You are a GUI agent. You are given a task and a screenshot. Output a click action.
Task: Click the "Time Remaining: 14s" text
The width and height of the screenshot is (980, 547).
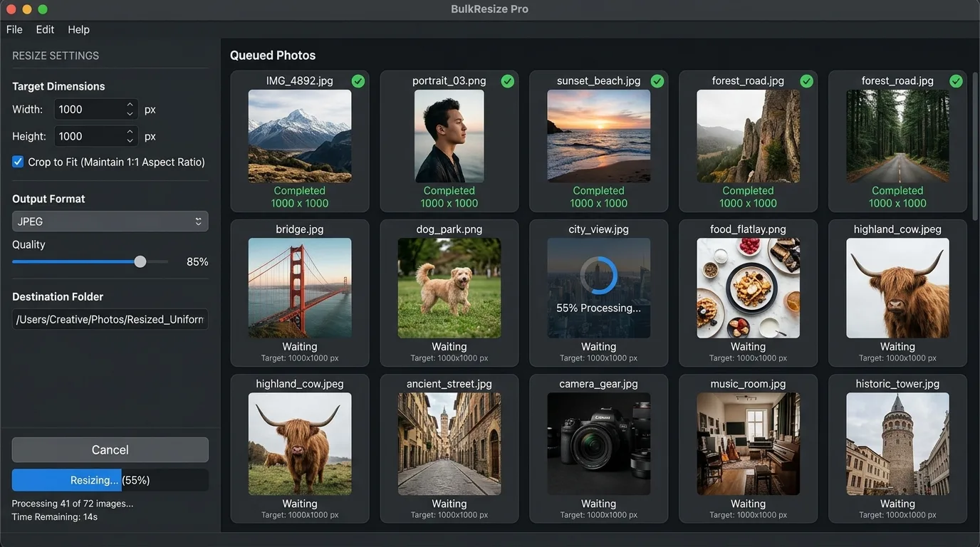point(55,517)
